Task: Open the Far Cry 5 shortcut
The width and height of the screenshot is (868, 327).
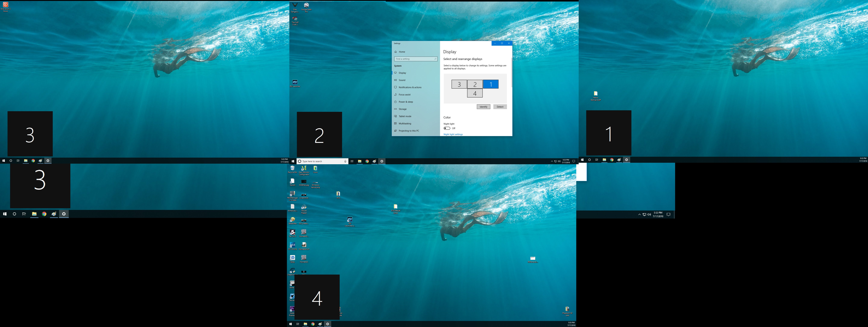Action: click(293, 234)
